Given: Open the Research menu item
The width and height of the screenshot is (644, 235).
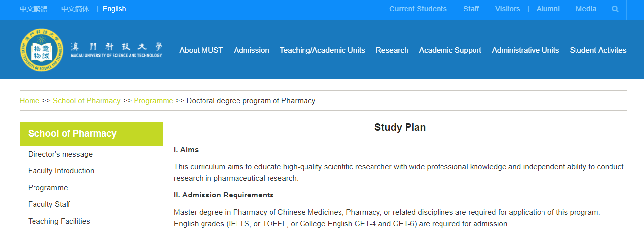Looking at the screenshot, I should (392, 50).
